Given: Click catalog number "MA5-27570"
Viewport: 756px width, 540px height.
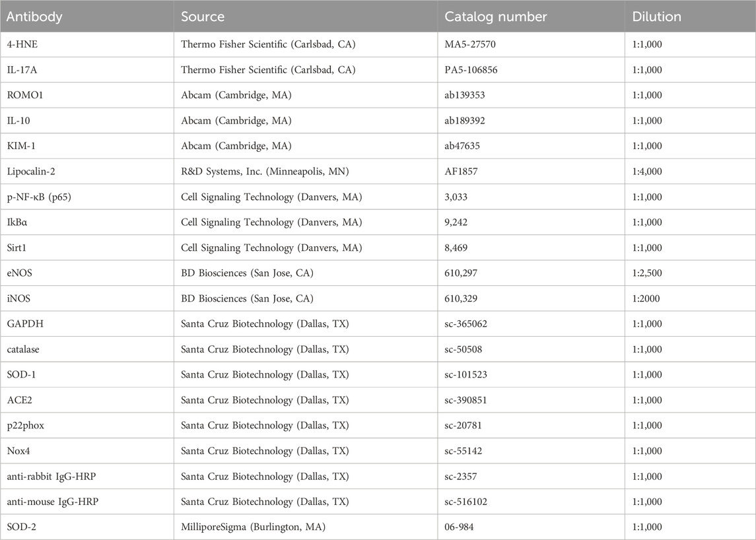Looking at the screenshot, I should (x=470, y=44).
